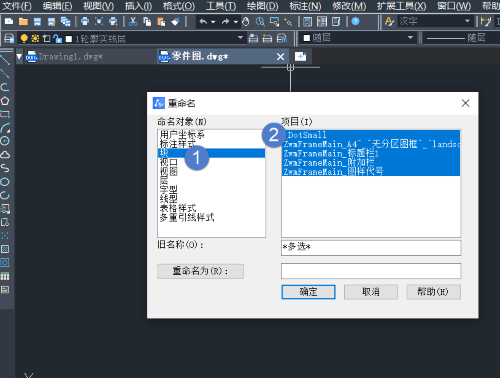Toggle layer freeze sun icon
Viewport: 500px width, 378px height.
[x=35, y=39]
